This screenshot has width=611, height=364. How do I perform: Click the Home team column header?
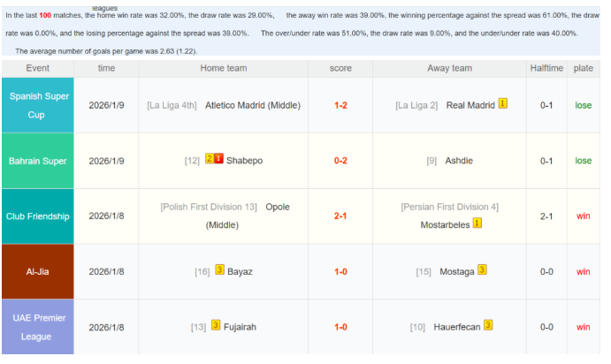(x=224, y=69)
